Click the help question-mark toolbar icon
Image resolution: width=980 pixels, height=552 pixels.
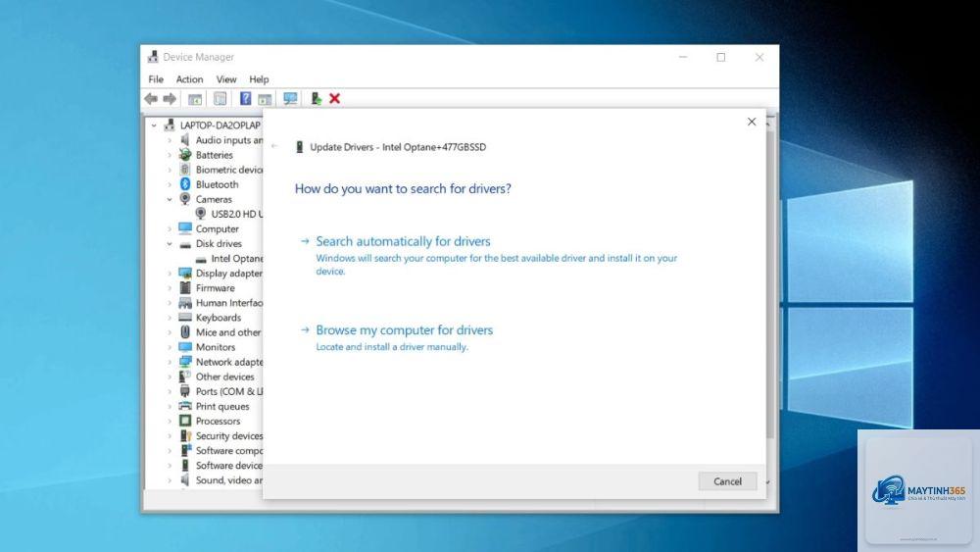pyautogui.click(x=246, y=98)
